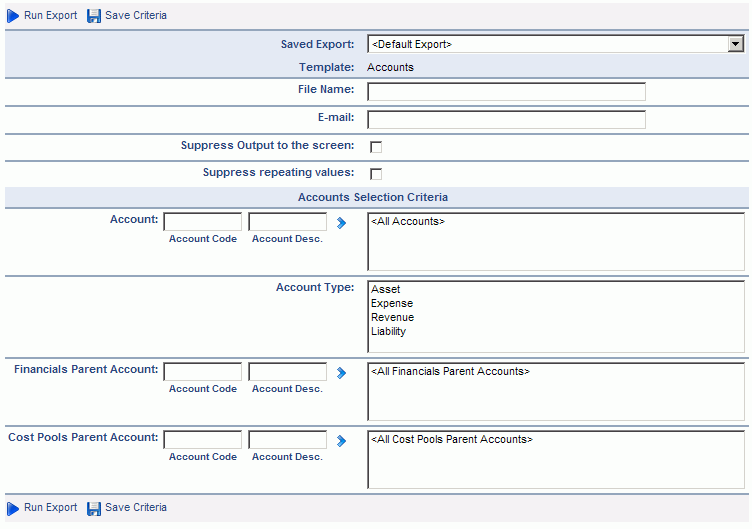Choose Expense in Account Type list
The width and height of the screenshot is (752, 529).
pos(392,303)
